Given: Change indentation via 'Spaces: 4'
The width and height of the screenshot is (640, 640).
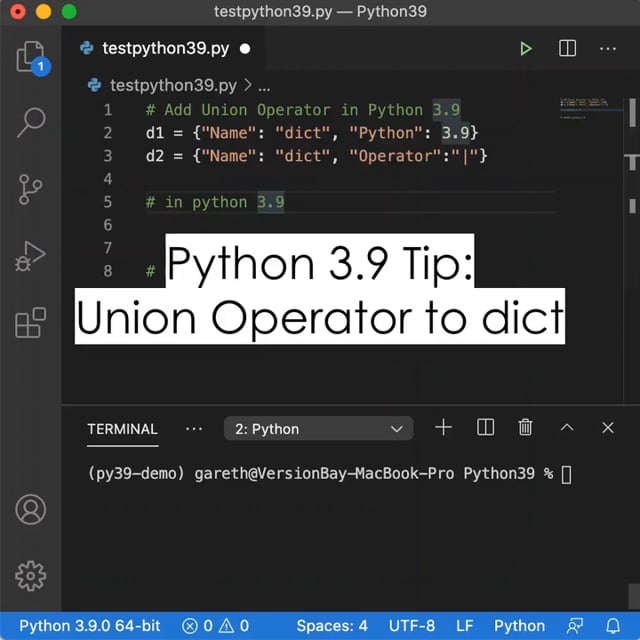Looking at the screenshot, I should coord(332,625).
